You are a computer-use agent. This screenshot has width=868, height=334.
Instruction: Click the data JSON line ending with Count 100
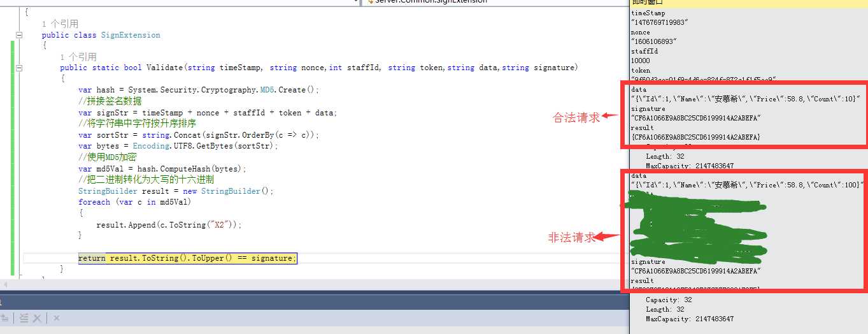tap(748, 185)
